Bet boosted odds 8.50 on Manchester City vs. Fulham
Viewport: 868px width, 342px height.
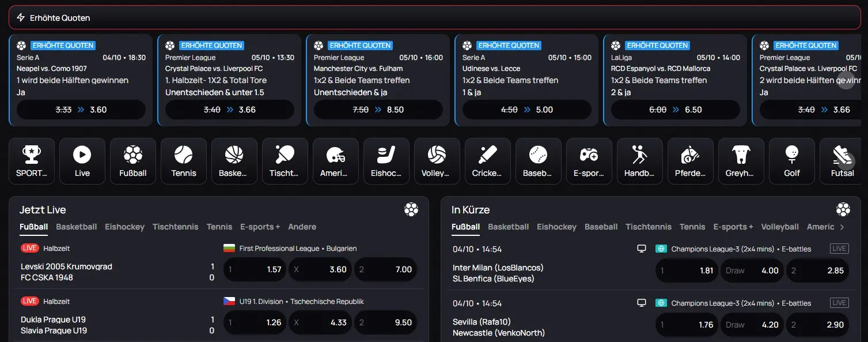(378, 110)
